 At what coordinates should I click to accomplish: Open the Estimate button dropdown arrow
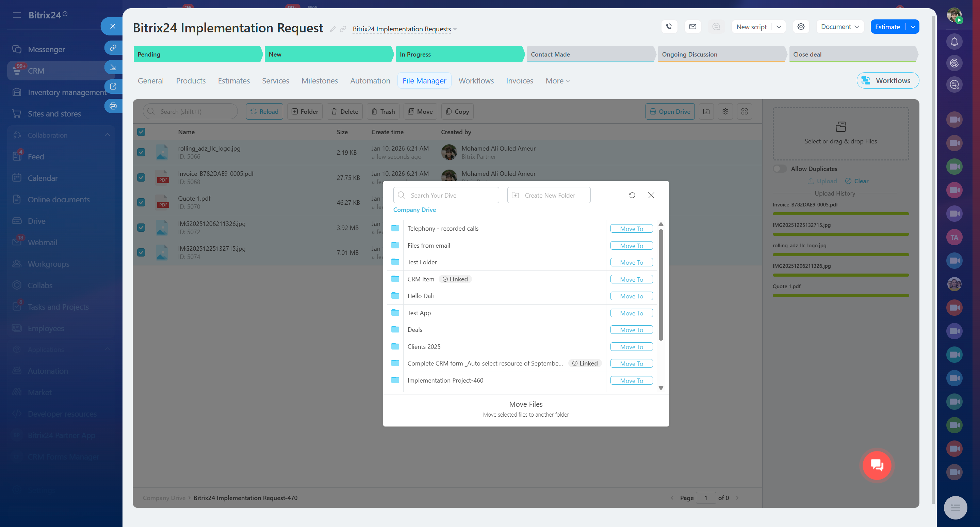[913, 27]
